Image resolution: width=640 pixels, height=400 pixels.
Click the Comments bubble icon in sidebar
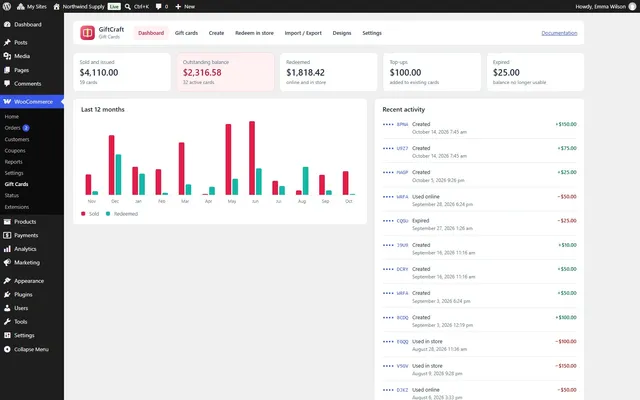[7, 83]
